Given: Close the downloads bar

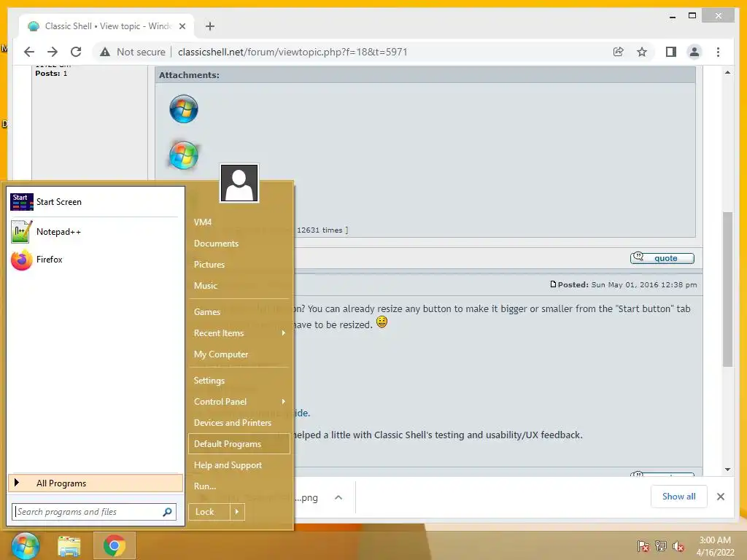Looking at the screenshot, I should (x=721, y=497).
